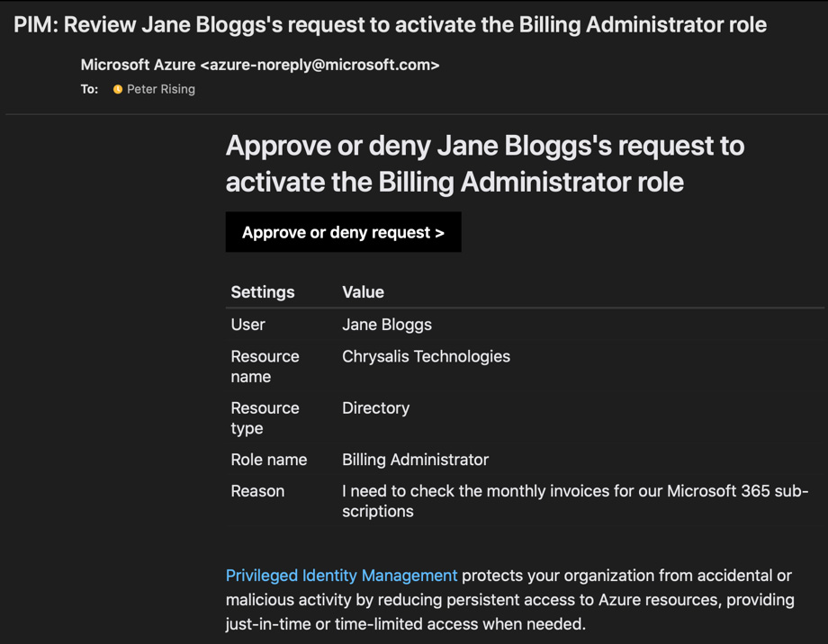Click the Approve or deny request button

click(343, 232)
